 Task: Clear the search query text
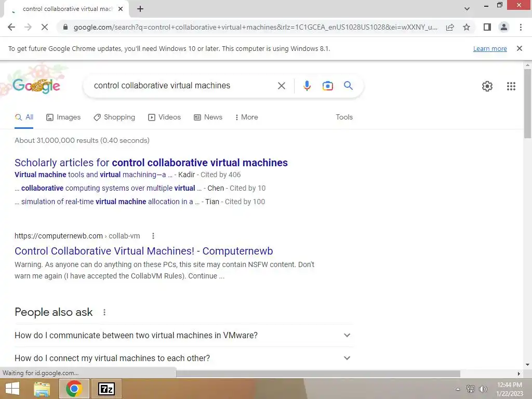pos(281,86)
